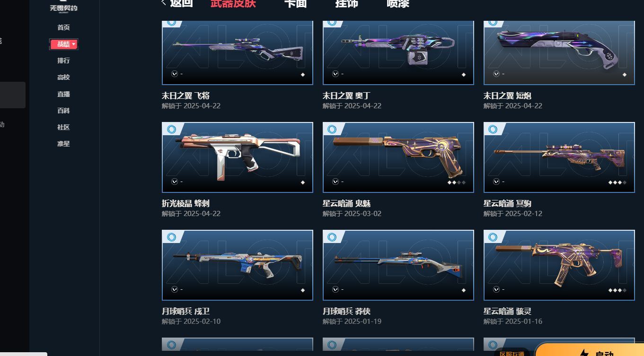The height and width of the screenshot is (356, 644).
Task: Open the 末日之翼 奥丁 skin thumbnail
Action: point(398,52)
